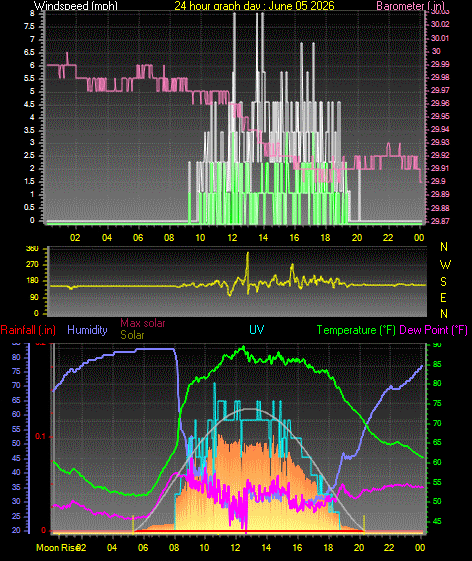Viewport: 472px width, 561px height.
Task: Click '180' on the wind direction axis
Action: pos(32,281)
